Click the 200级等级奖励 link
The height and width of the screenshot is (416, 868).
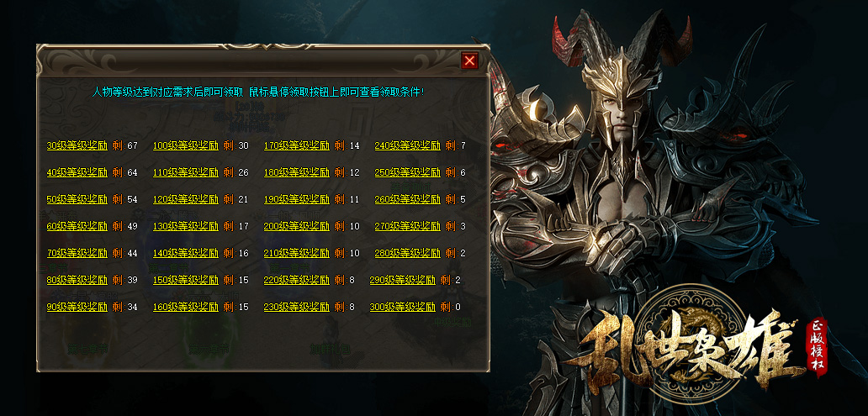pos(297,226)
